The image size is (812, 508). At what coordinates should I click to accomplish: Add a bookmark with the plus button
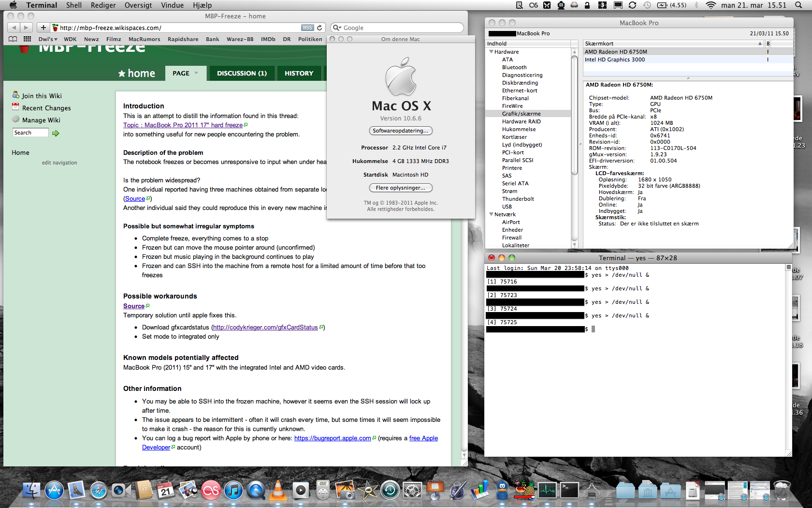point(43,28)
